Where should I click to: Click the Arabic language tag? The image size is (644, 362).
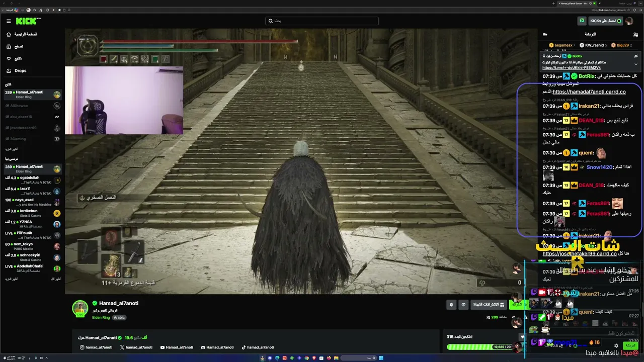(119, 318)
